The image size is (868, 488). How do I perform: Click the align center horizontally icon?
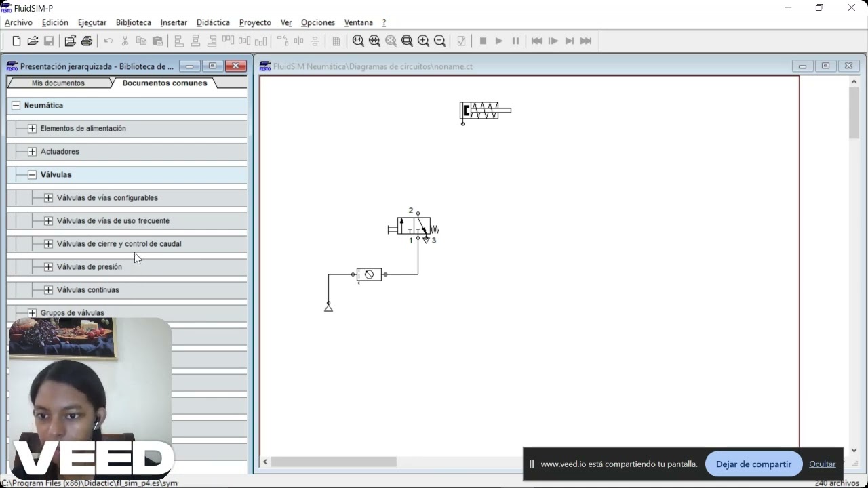pyautogui.click(x=195, y=41)
